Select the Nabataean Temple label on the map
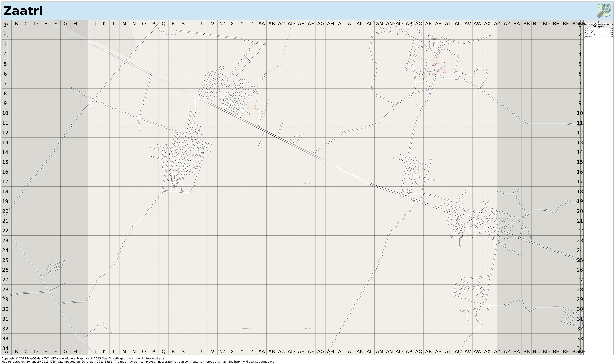 pos(429,71)
